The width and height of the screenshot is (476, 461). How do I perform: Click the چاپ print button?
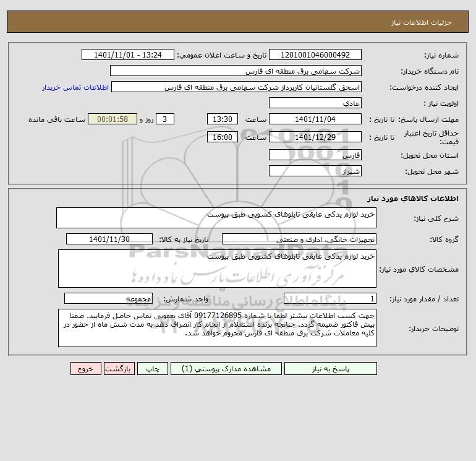[x=153, y=369]
